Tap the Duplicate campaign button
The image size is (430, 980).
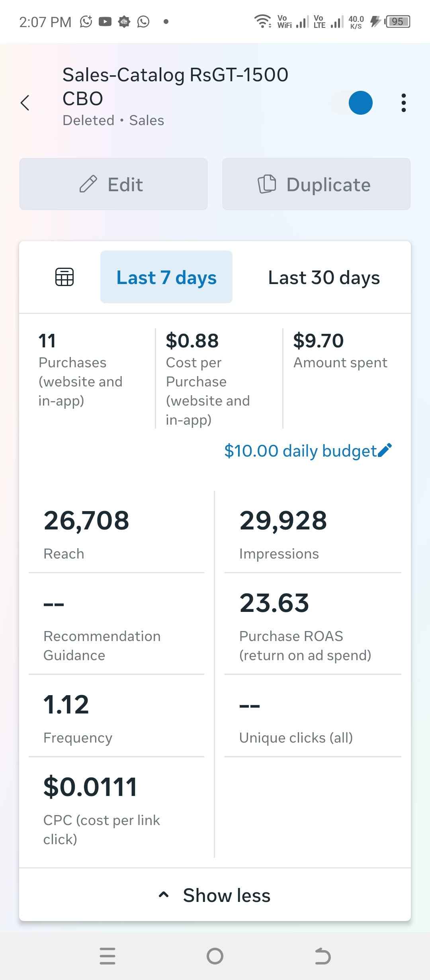pyautogui.click(x=317, y=184)
